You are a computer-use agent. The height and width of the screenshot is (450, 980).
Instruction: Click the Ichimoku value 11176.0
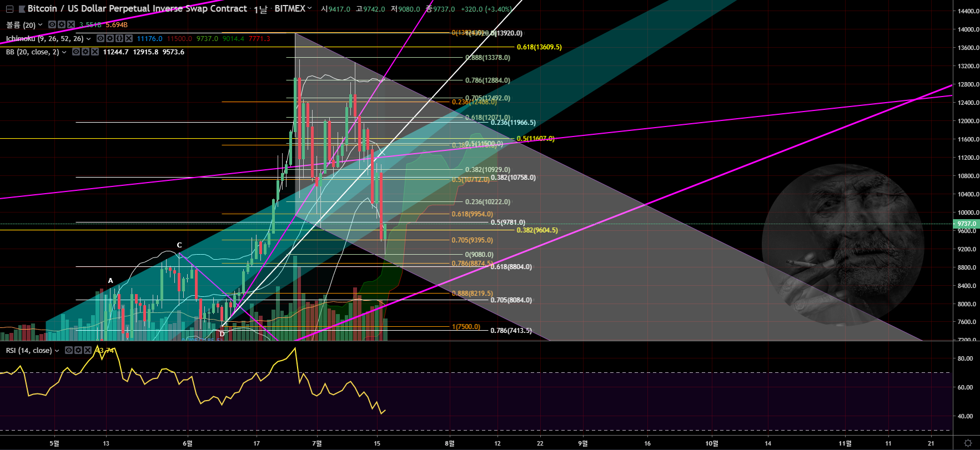point(150,39)
